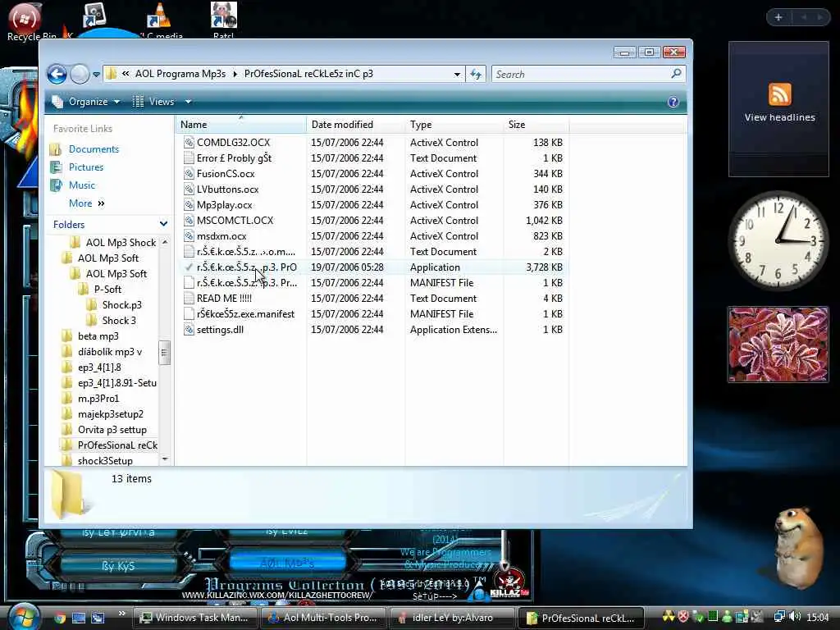Select the FusionCS.ocx file icon
Viewport: 840px width, 630px height.
pos(189,174)
